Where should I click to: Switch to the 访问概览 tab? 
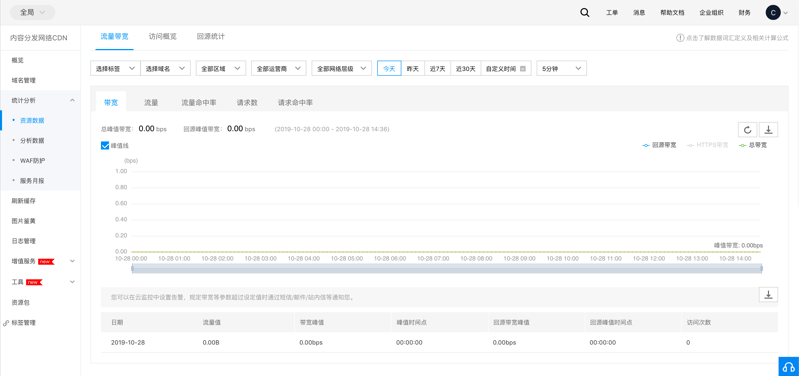coord(163,37)
